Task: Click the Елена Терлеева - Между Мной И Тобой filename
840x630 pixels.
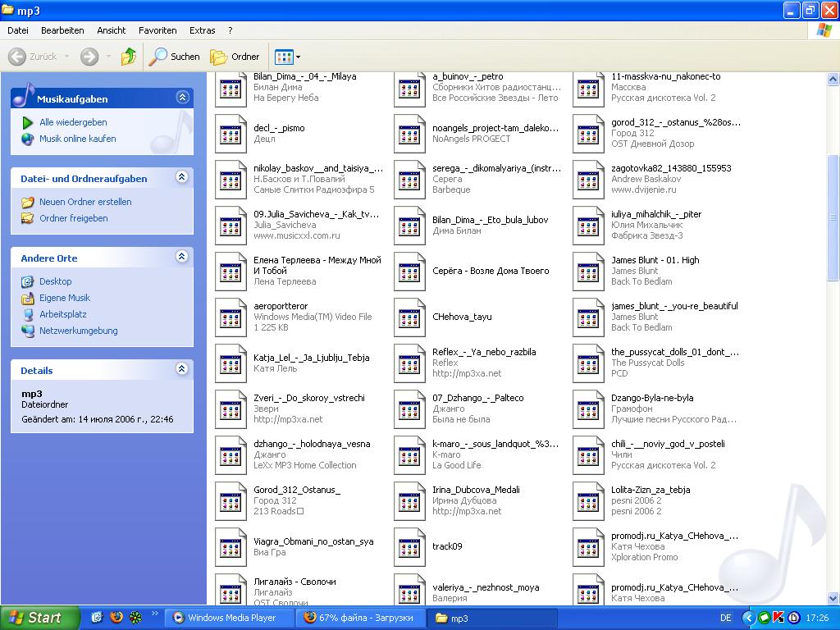Action: tap(317, 266)
